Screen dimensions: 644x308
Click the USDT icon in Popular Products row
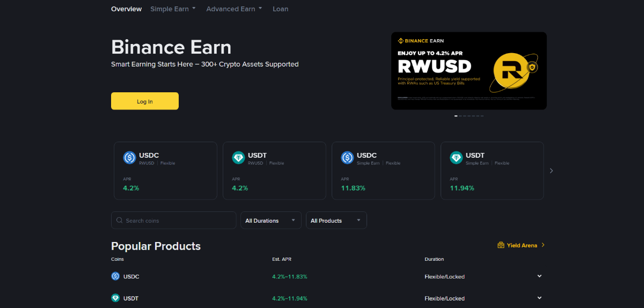(115, 298)
